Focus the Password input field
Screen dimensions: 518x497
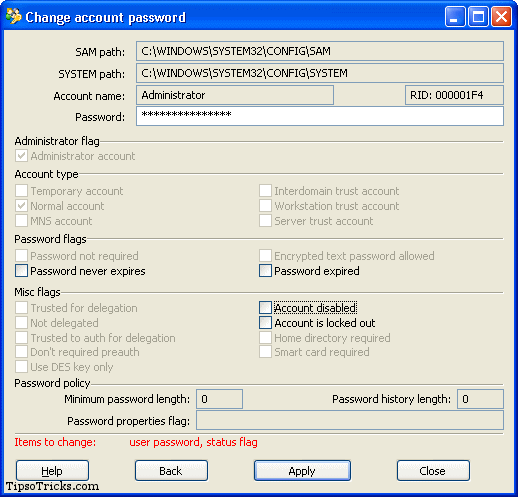point(320,116)
